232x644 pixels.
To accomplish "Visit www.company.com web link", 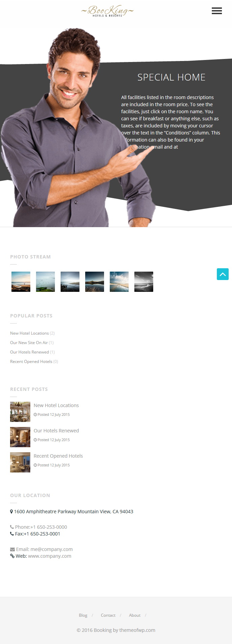I will 49,556.
